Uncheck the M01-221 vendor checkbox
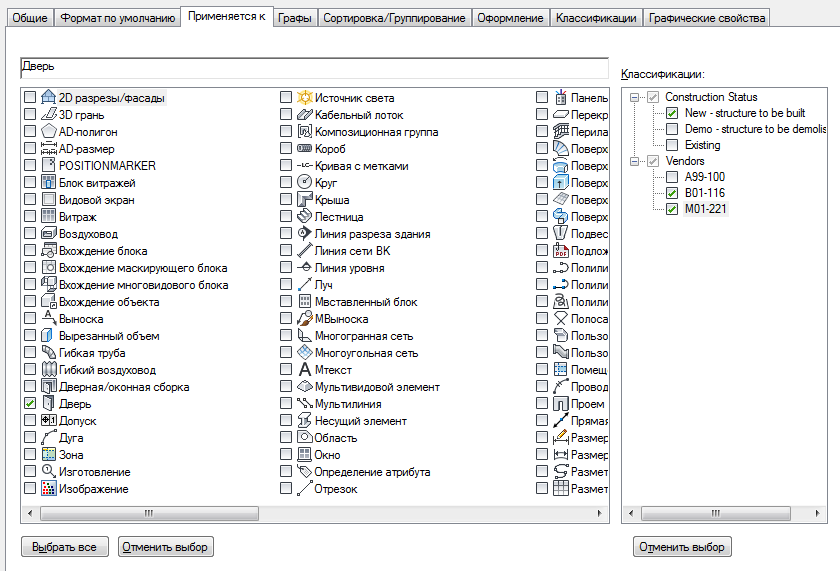Viewport: 840px width, 571px height. 672,209
